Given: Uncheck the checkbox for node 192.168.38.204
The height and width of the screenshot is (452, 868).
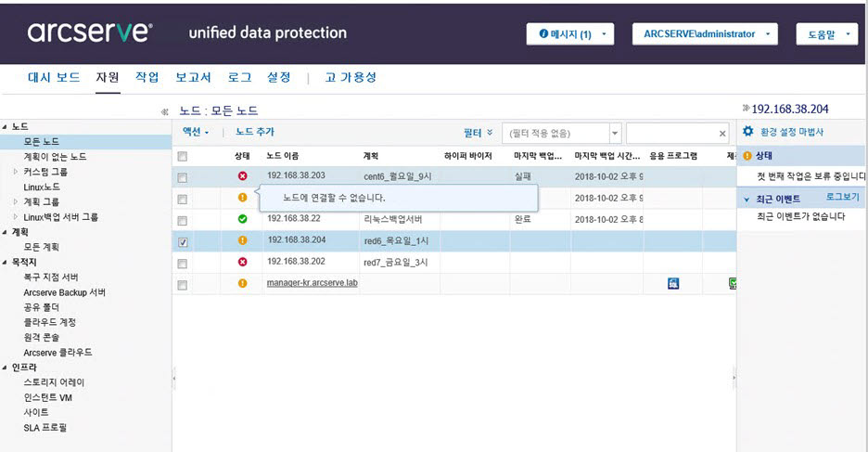Looking at the screenshot, I should click(x=183, y=242).
